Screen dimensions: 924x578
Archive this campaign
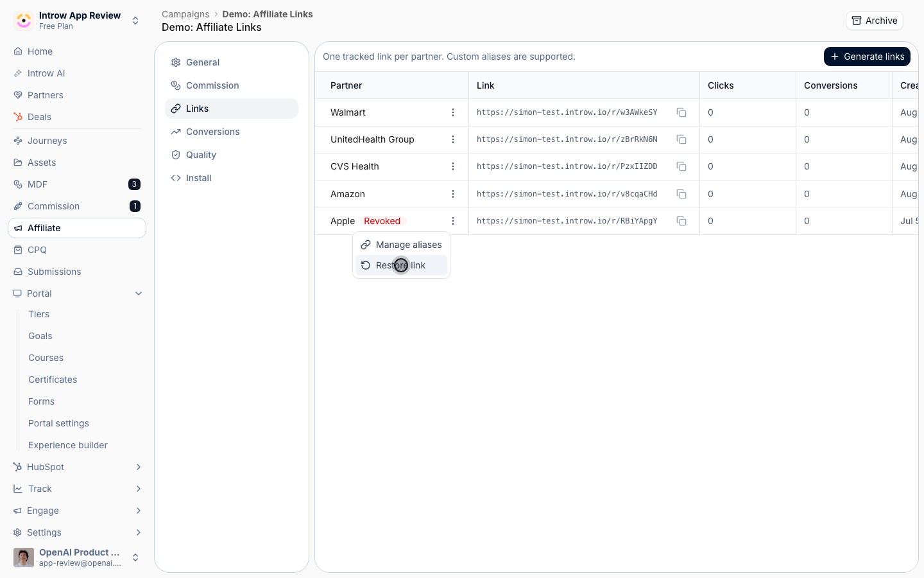pos(874,21)
